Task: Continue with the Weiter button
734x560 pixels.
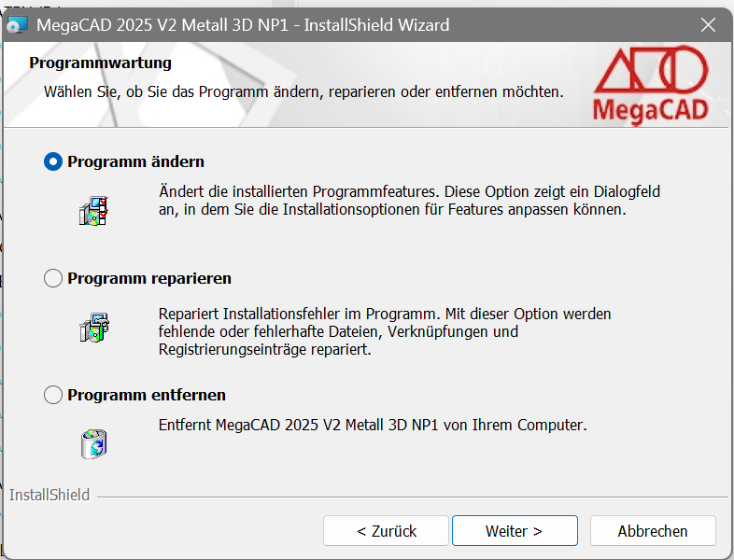Action: tap(515, 531)
